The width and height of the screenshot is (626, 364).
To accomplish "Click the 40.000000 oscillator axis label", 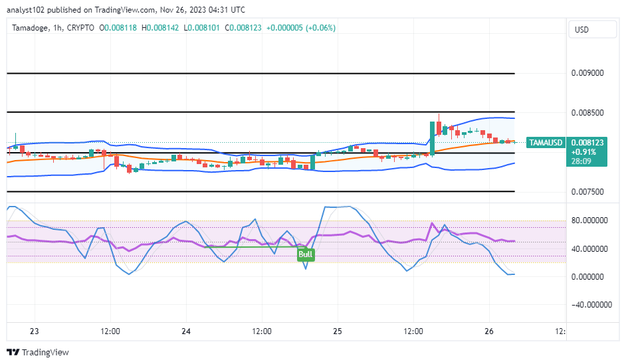I will [x=589, y=248].
